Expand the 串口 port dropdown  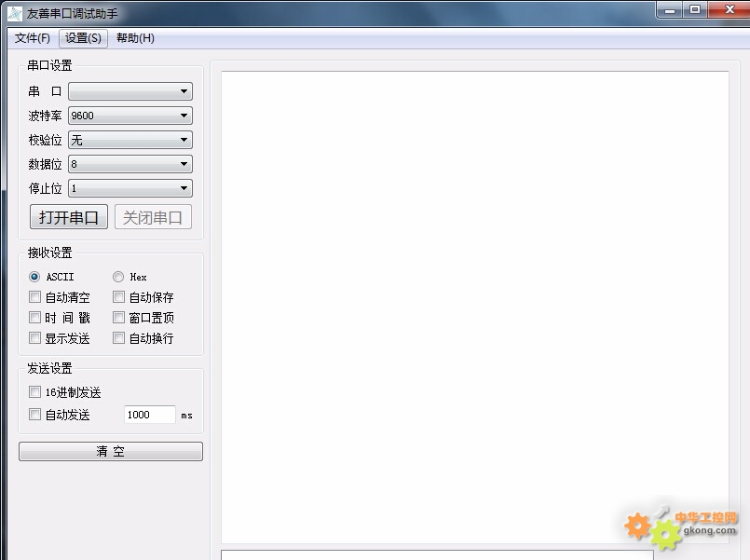pos(130,91)
